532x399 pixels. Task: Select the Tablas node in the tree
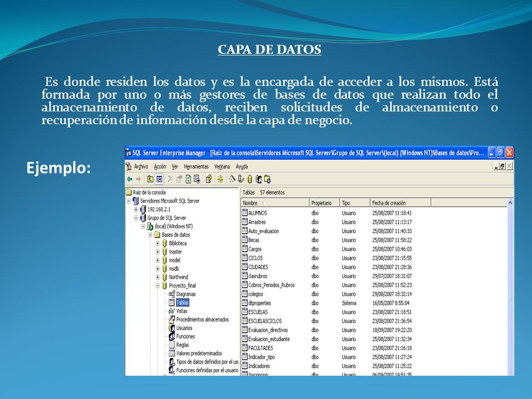point(182,303)
